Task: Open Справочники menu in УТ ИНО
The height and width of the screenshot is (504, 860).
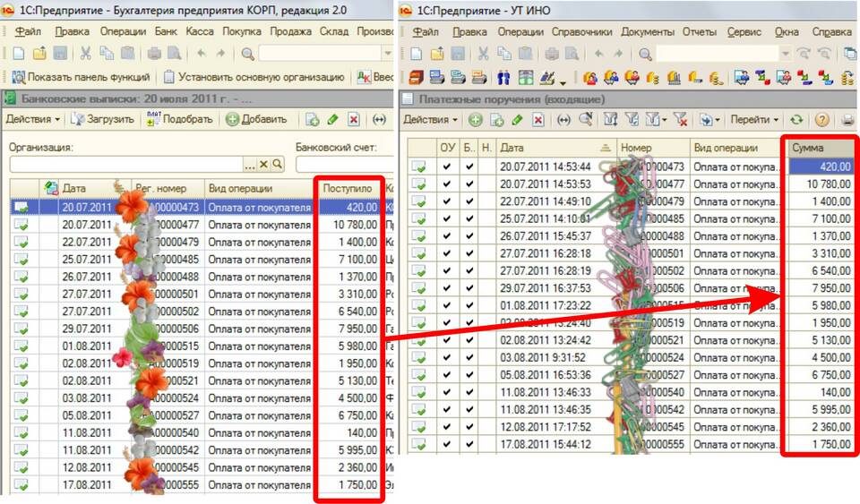Action: [581, 32]
